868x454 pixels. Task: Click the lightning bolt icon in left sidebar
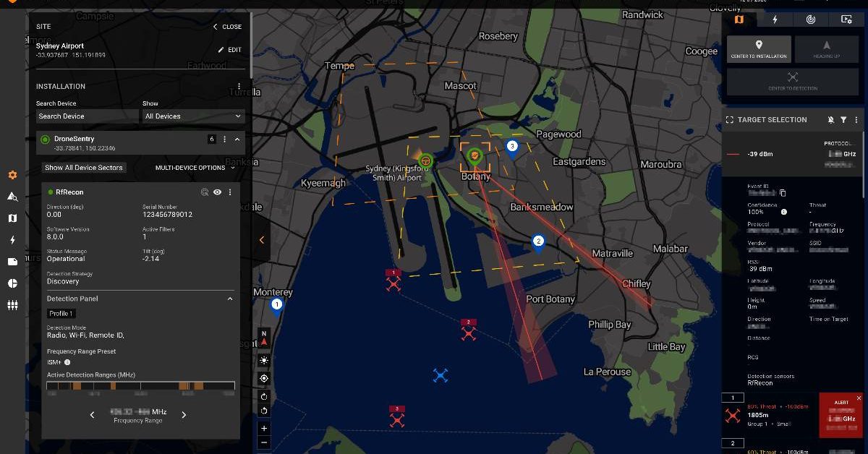point(12,240)
